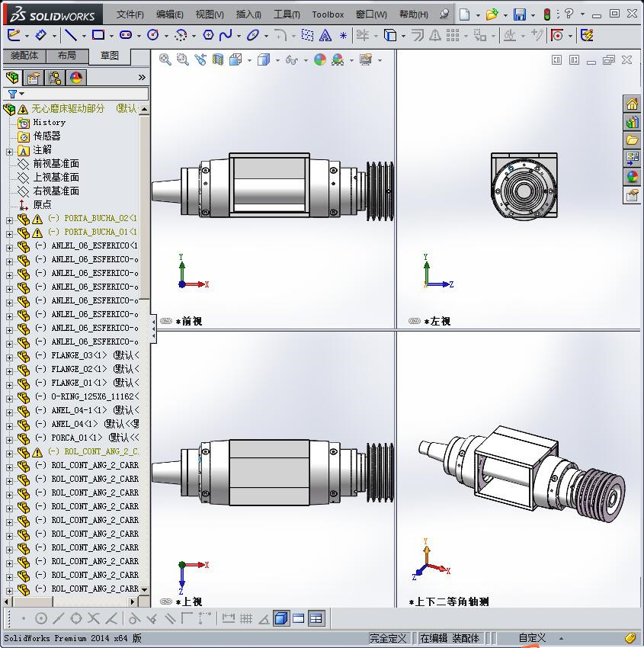Screen dimensions: 644x648
Task: Open the Appearances task pane icon
Action: point(632,178)
